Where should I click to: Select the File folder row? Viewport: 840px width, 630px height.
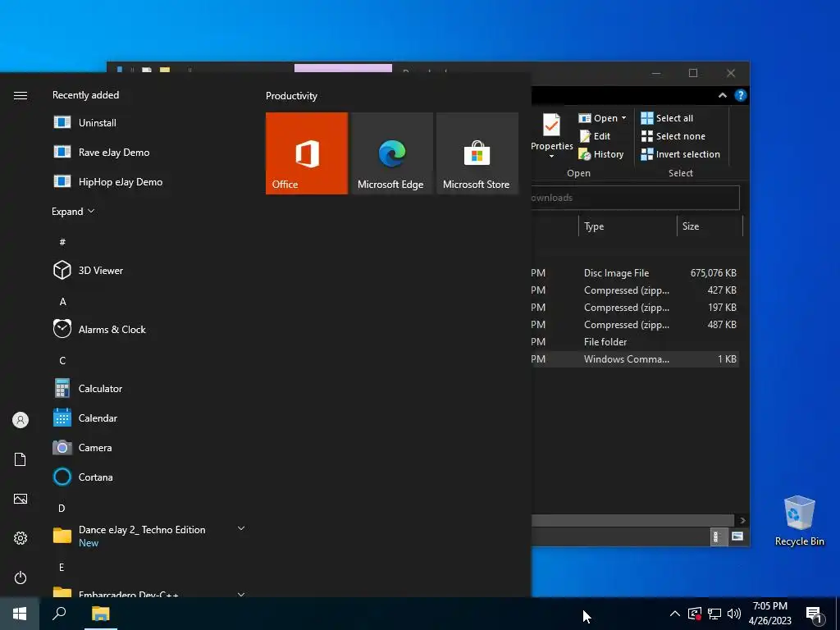(635, 341)
